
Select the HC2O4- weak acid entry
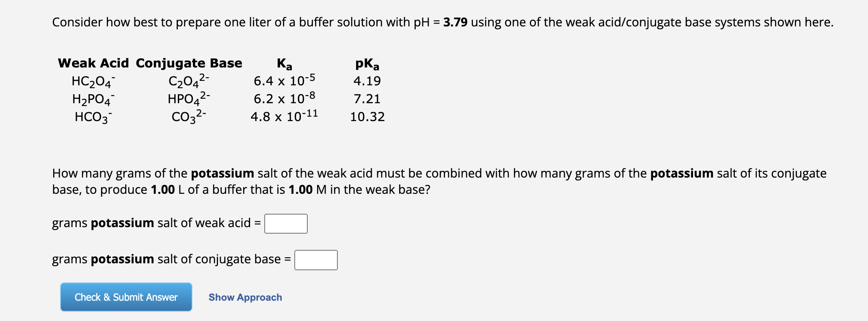tap(91, 81)
